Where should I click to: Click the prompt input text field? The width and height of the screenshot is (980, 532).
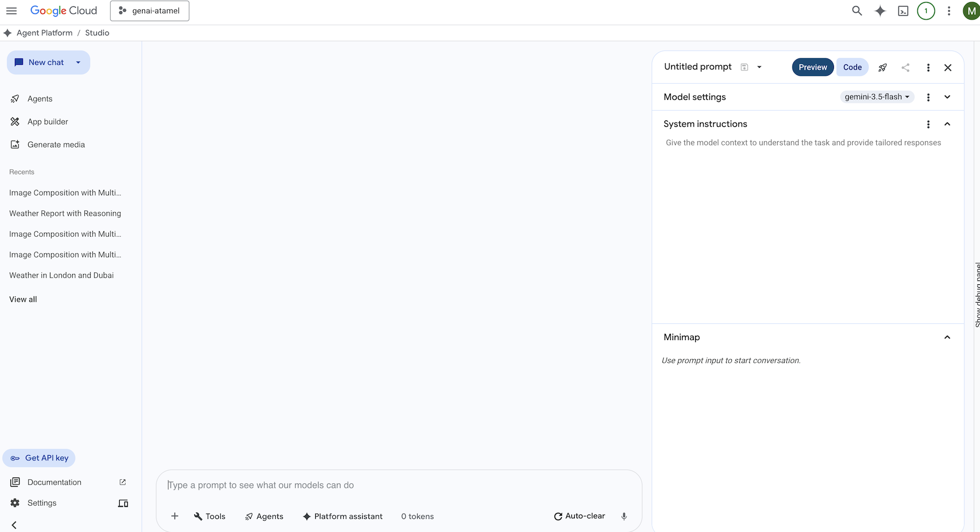click(x=399, y=485)
